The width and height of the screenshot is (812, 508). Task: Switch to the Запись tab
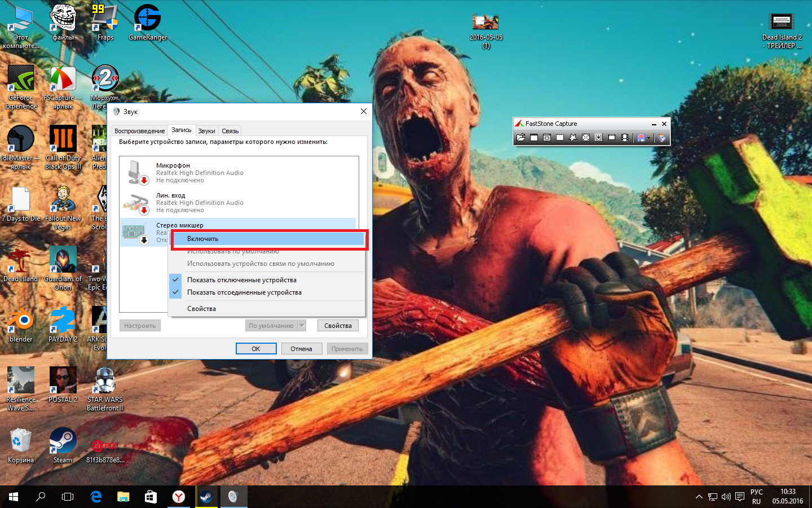click(x=182, y=130)
